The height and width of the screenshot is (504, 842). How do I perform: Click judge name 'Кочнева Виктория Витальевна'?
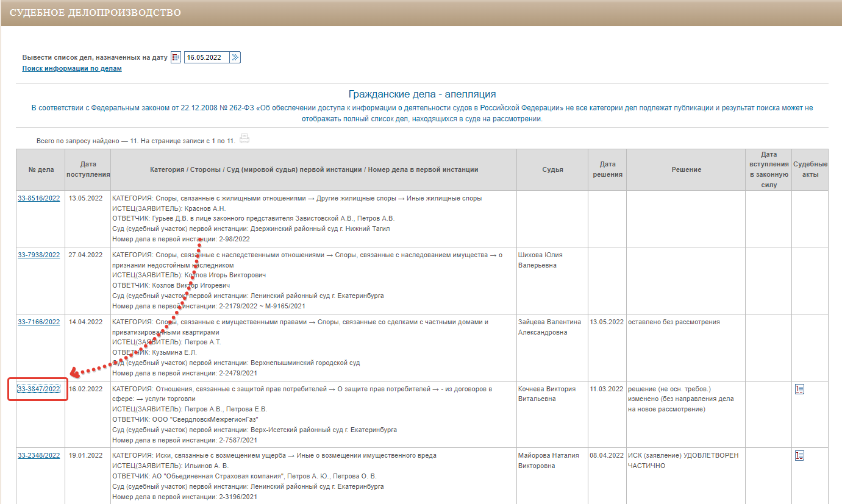pos(547,394)
